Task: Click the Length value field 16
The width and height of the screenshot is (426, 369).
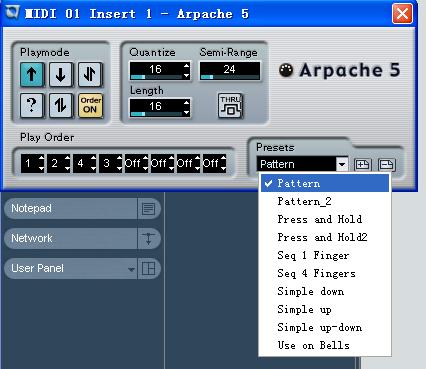Action: pos(156,106)
